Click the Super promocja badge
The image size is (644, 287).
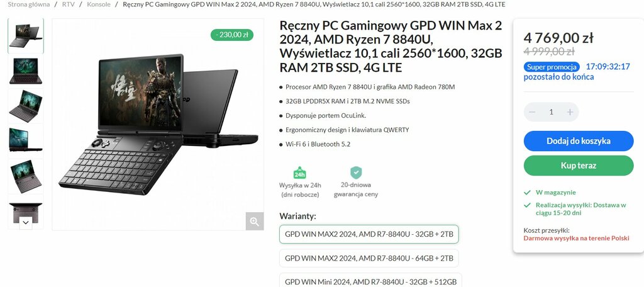(552, 67)
